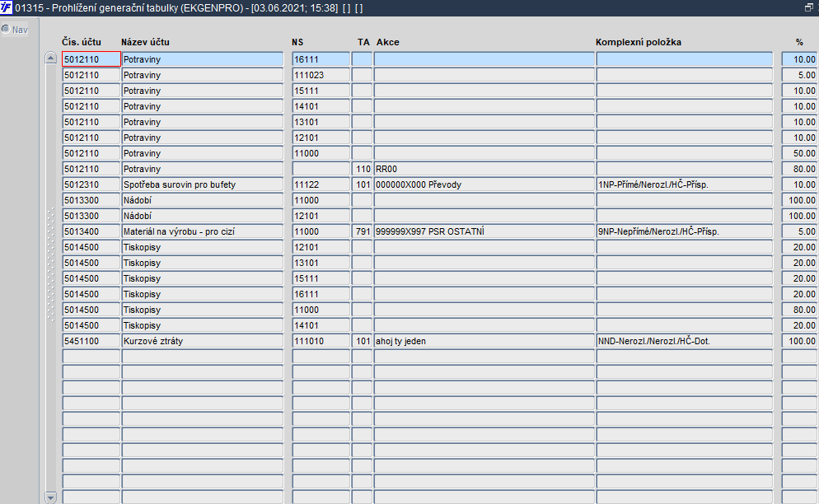Click the account number field in the 16111 row
Image resolution: width=819 pixels, height=504 pixels.
[x=91, y=59]
